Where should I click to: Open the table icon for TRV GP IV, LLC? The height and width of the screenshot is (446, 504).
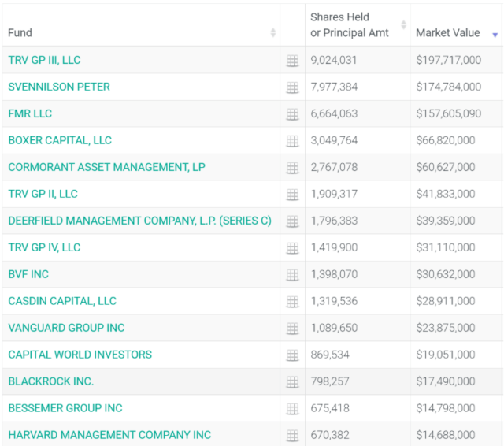[x=292, y=248]
